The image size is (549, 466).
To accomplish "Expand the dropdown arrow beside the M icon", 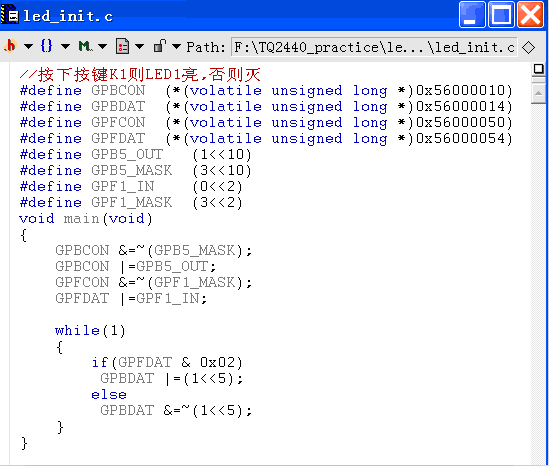I will [102, 46].
